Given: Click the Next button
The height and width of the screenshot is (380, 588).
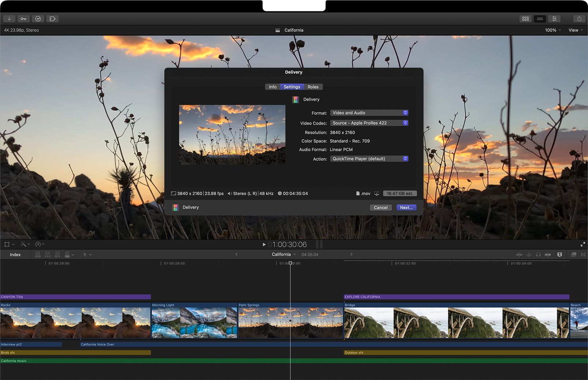Looking at the screenshot, I should 406,208.
